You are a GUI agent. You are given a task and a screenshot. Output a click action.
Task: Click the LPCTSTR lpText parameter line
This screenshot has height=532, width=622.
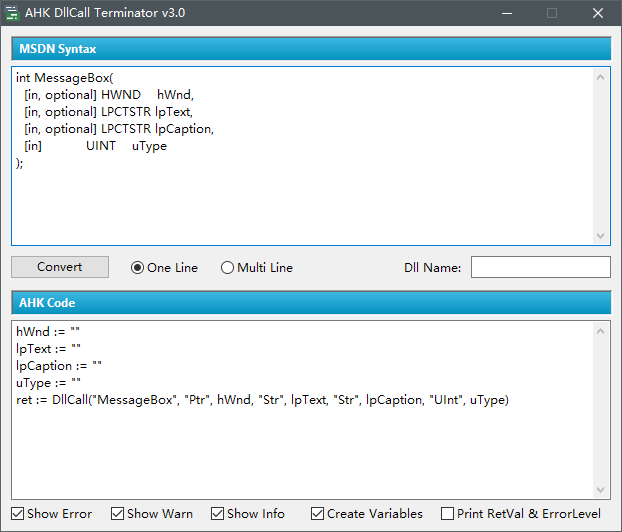tap(109, 112)
